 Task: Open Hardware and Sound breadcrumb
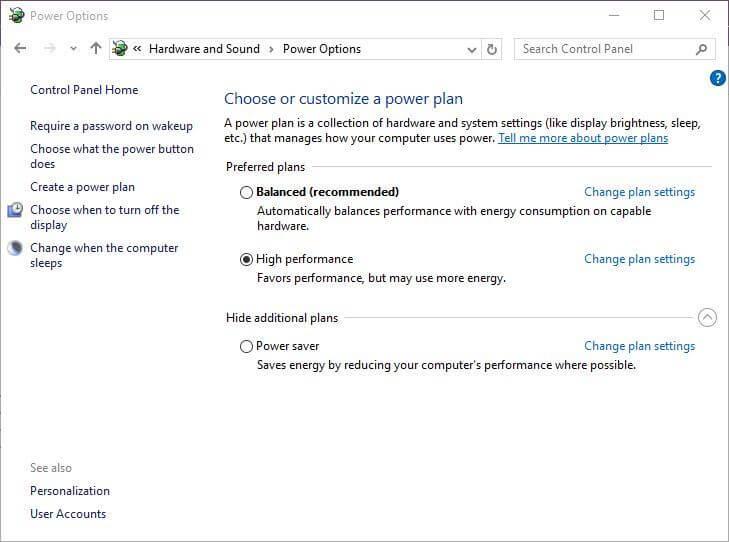[x=204, y=49]
